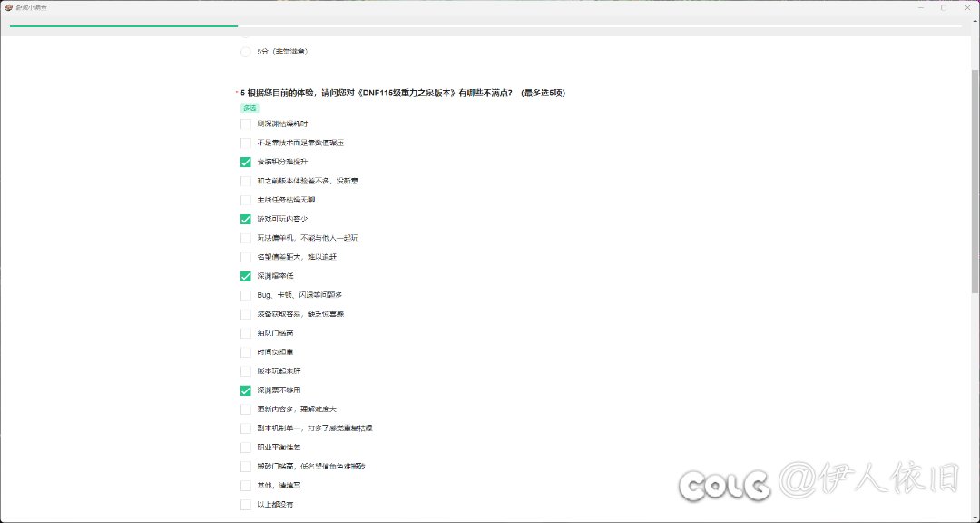Check 不是靠技术而是靠数值碾压 checkbox

tap(246, 143)
